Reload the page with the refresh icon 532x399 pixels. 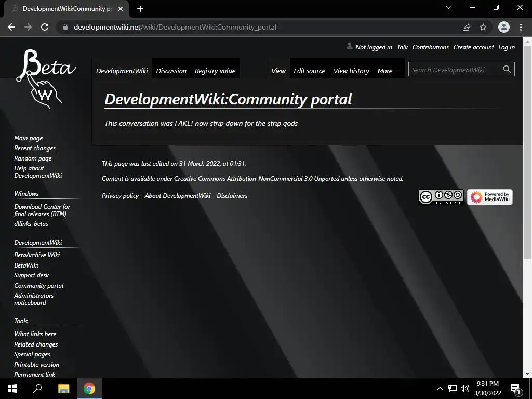(x=45, y=27)
